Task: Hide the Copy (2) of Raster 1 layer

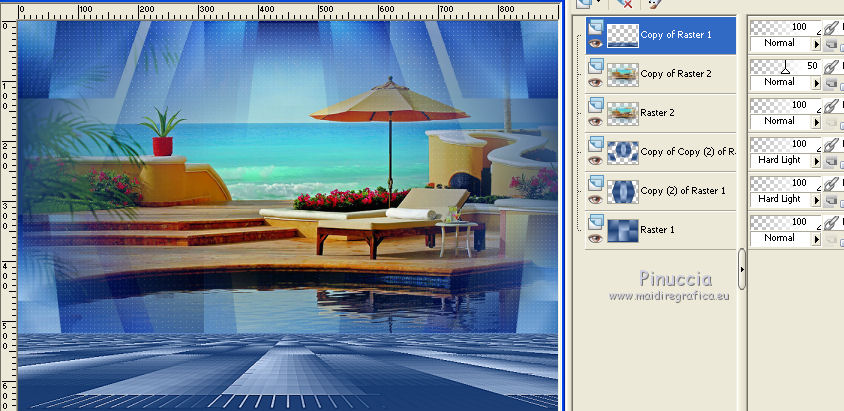Action: [595, 200]
